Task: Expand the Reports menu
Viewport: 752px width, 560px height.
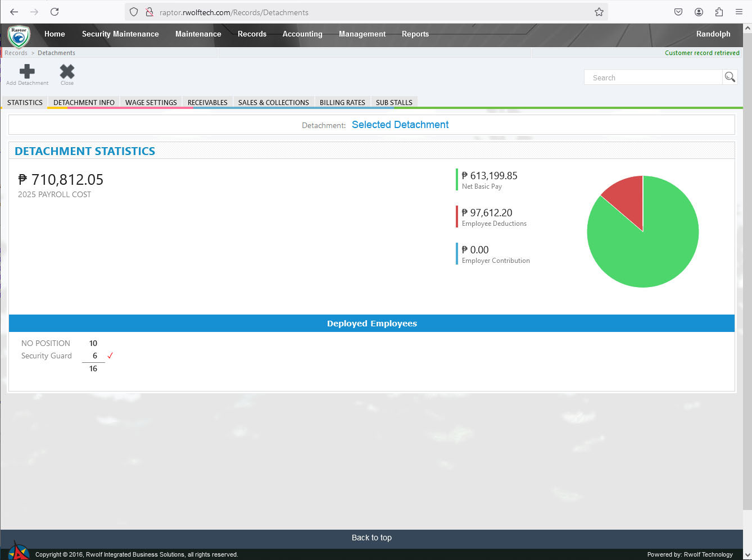Action: pyautogui.click(x=415, y=34)
